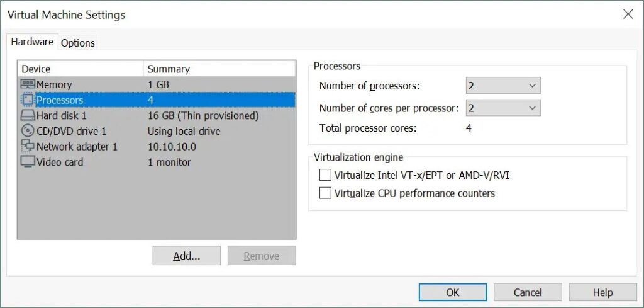
Task: Click the Hard disk 1 icon
Action: click(28, 115)
